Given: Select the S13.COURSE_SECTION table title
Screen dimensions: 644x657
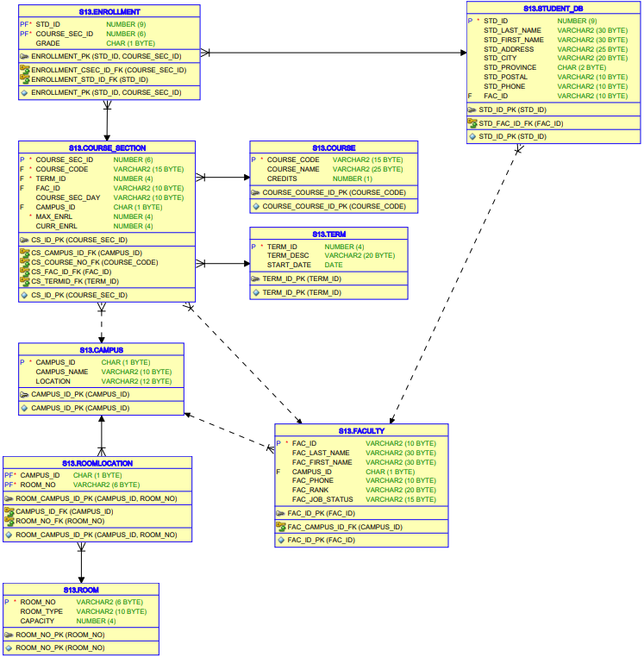Looking at the screenshot, I should (107, 148).
